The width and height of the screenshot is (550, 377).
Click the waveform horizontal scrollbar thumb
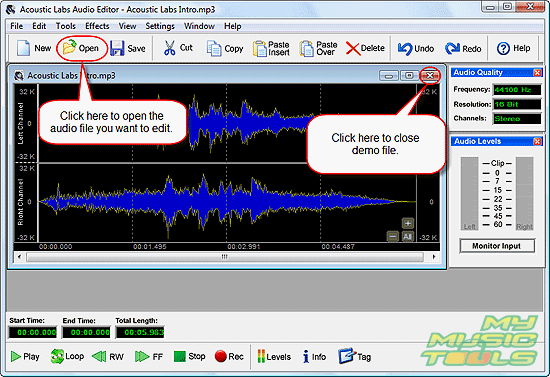click(225, 257)
